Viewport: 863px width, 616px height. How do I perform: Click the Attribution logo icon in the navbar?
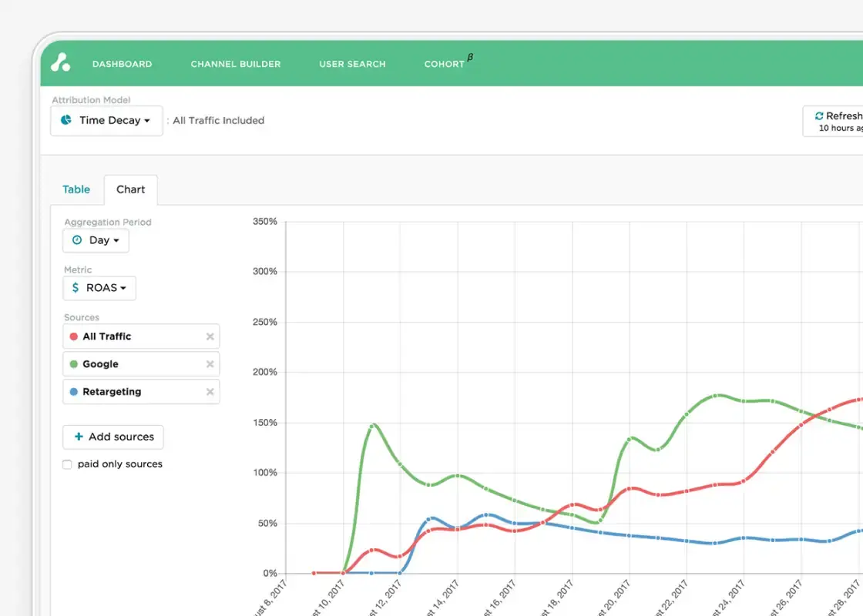click(x=61, y=62)
